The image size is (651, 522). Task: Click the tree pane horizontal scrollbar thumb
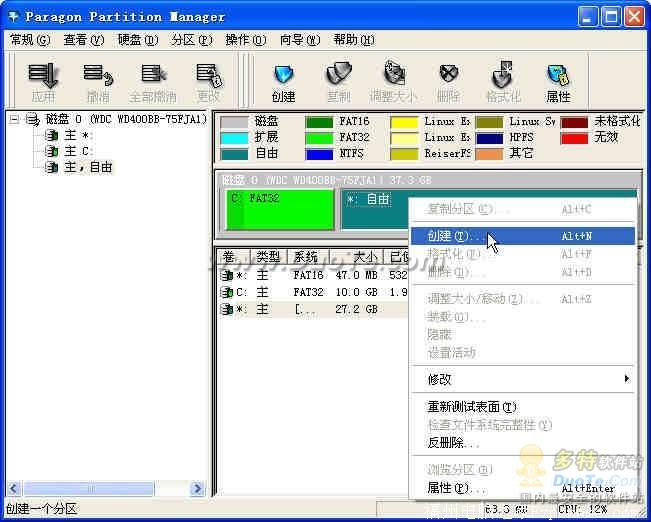click(x=88, y=489)
